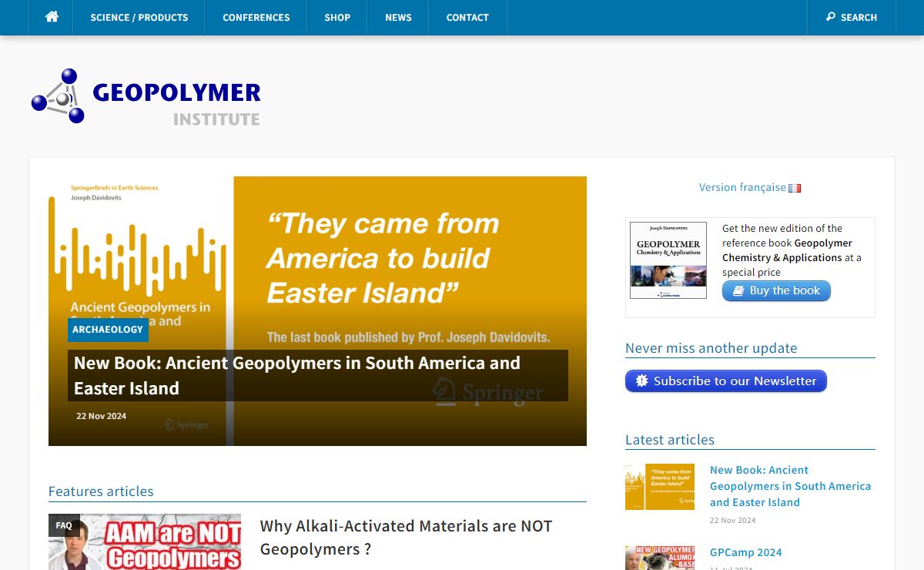Open featured article New Book: Ancient Geopolymers headline
Screen dimensions: 924x570
tap(317, 375)
